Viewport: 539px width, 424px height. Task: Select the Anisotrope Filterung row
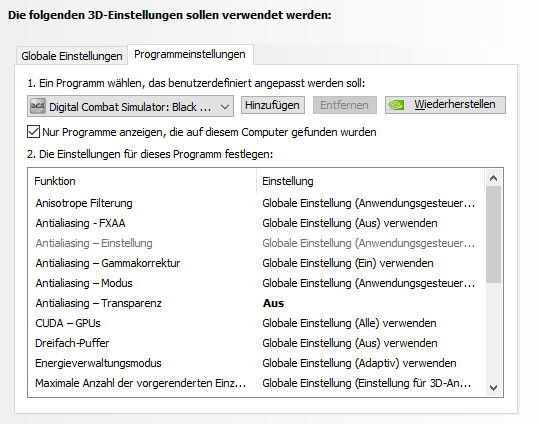click(256, 203)
